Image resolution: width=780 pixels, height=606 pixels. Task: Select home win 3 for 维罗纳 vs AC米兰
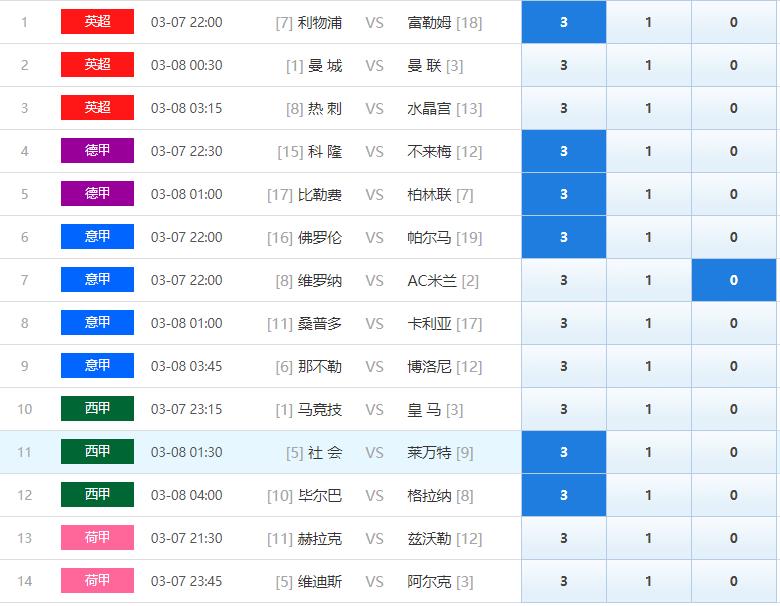point(564,280)
